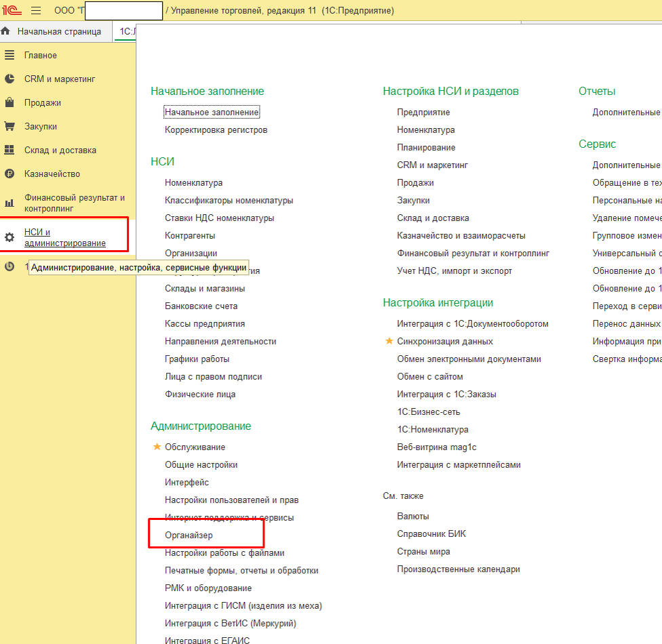Open РМК и оборудование
662x644 pixels.
click(x=208, y=588)
